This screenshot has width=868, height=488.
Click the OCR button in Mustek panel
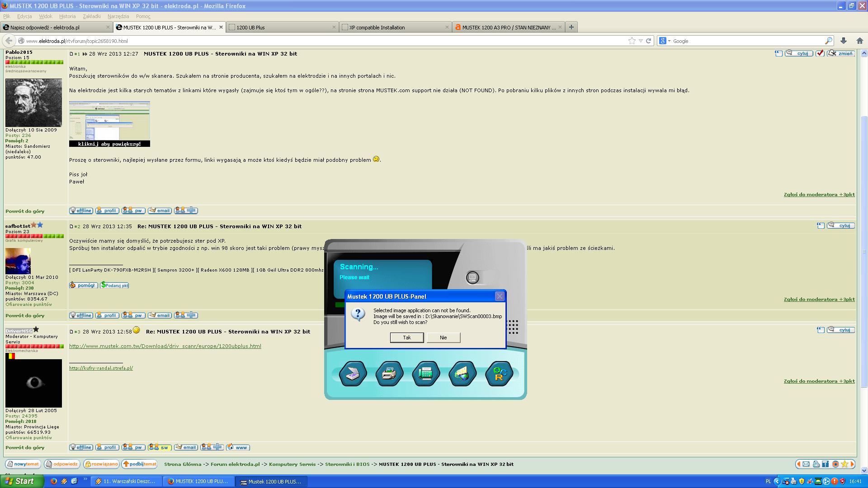coord(499,374)
